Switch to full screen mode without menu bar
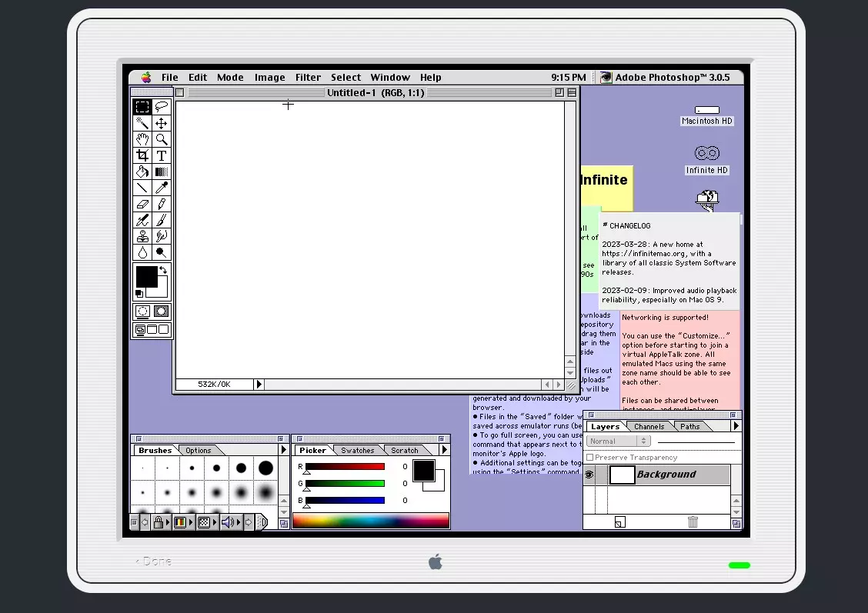This screenshot has height=613, width=868. click(163, 330)
